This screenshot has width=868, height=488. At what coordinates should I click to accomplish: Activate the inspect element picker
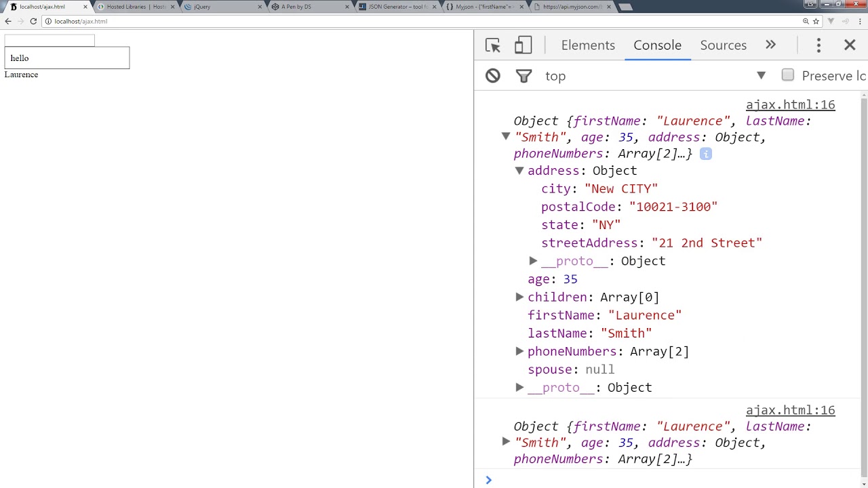493,45
